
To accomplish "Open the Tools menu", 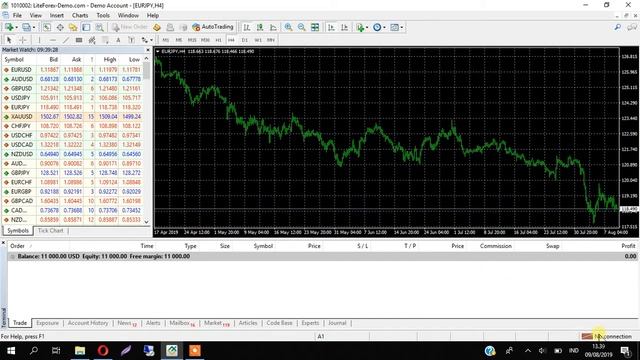I will point(103,16).
